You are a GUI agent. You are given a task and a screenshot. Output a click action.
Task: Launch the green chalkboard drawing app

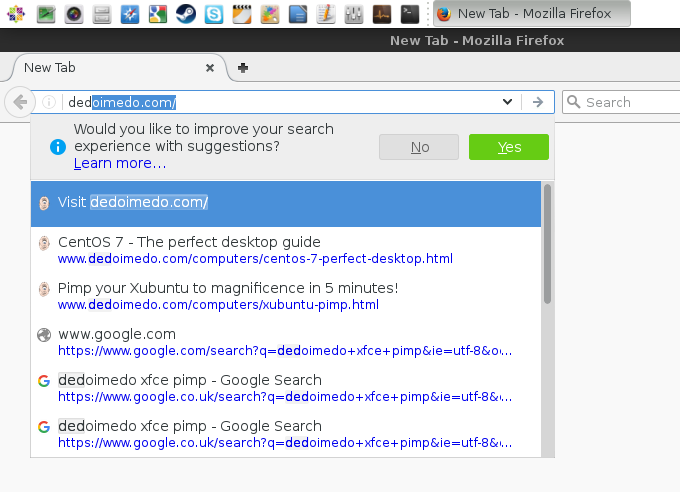pyautogui.click(x=46, y=14)
